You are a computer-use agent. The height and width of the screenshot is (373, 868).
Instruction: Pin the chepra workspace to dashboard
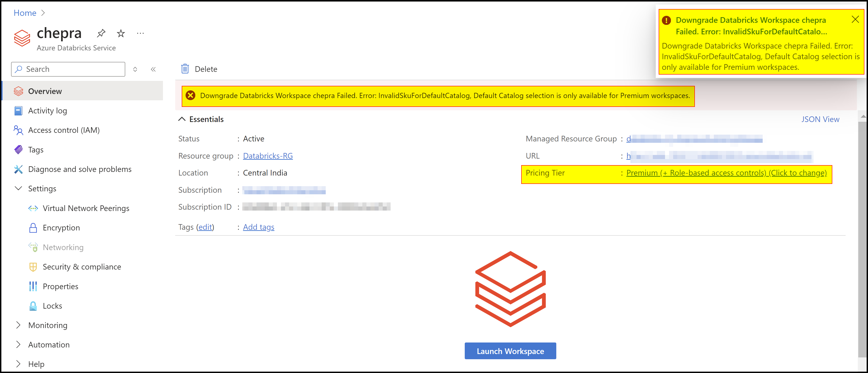click(x=101, y=33)
